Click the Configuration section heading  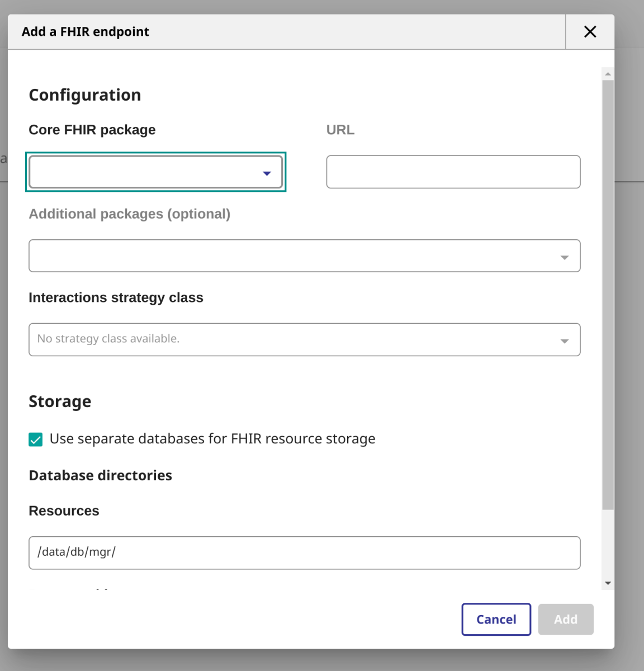85,95
